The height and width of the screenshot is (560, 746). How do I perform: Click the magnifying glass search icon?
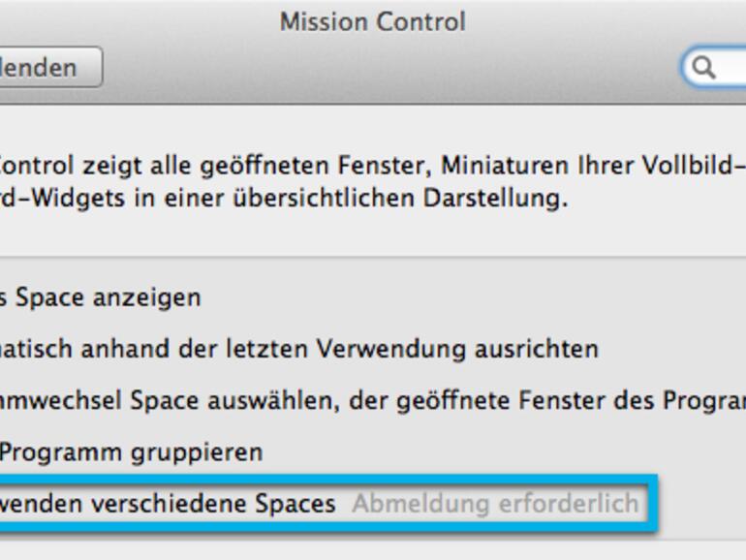point(704,68)
